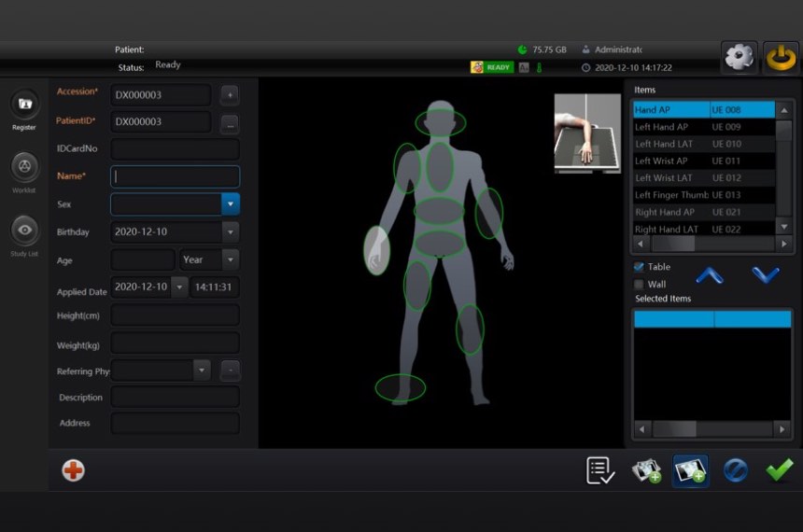Click the blue move-down arrow
803x532 pixels.
pyautogui.click(x=765, y=275)
